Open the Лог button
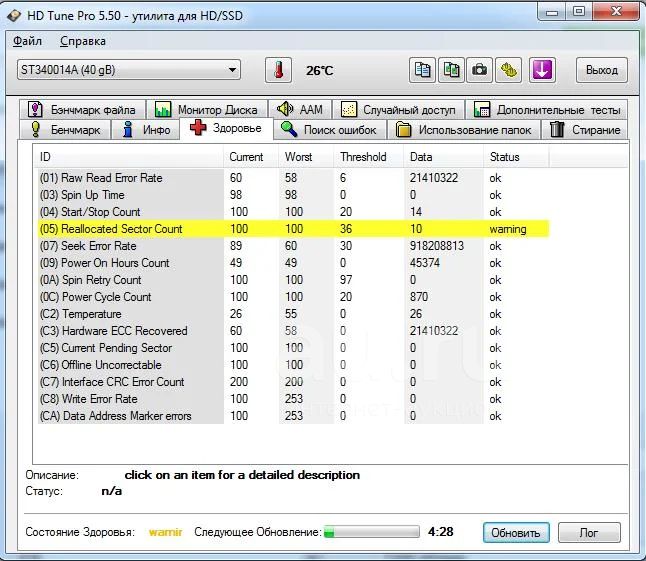The height and width of the screenshot is (561, 646). [x=589, y=533]
